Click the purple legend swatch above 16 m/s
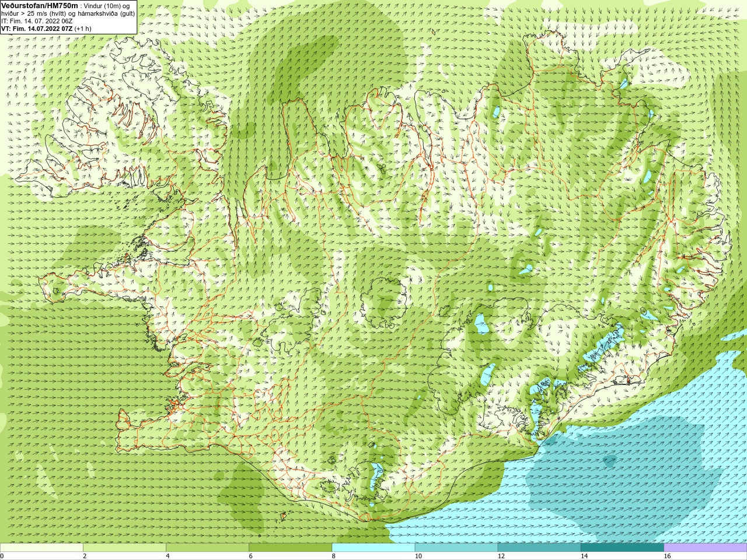 tap(706, 548)
